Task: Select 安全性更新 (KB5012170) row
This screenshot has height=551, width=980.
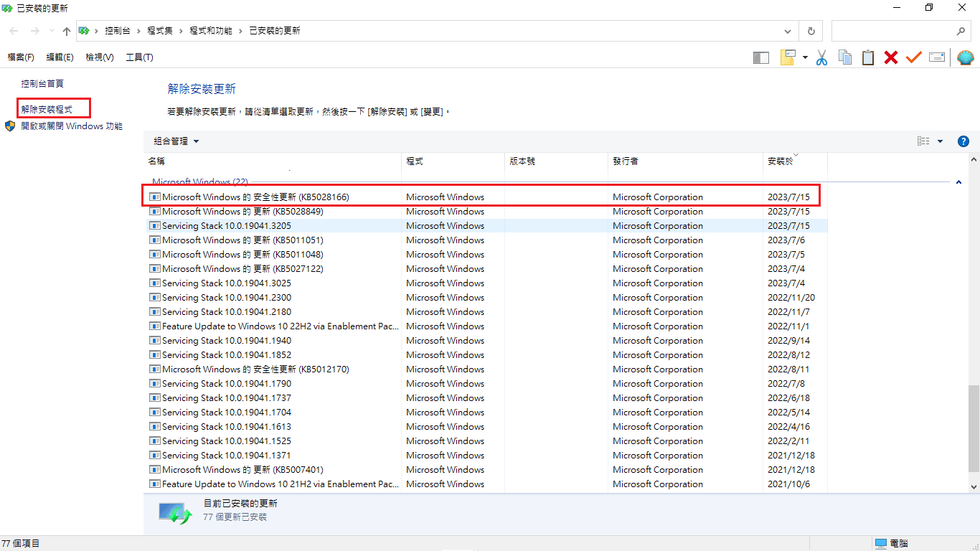Action: (485, 369)
